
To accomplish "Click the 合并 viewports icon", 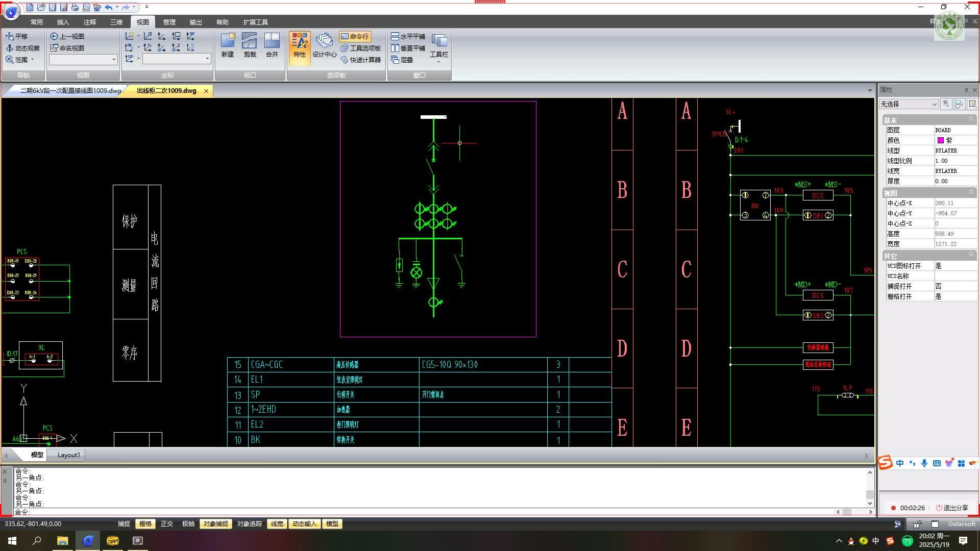I will [272, 45].
